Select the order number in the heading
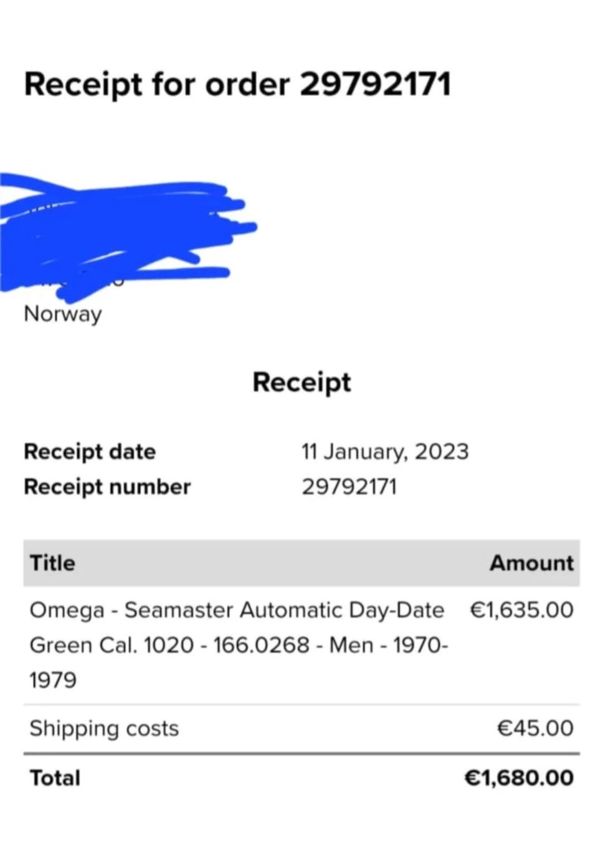Screen dimensions: 598x868 376,84
